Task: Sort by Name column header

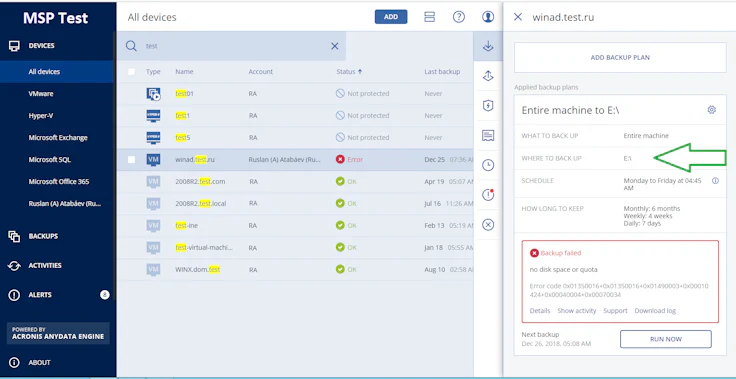Action: coord(184,72)
